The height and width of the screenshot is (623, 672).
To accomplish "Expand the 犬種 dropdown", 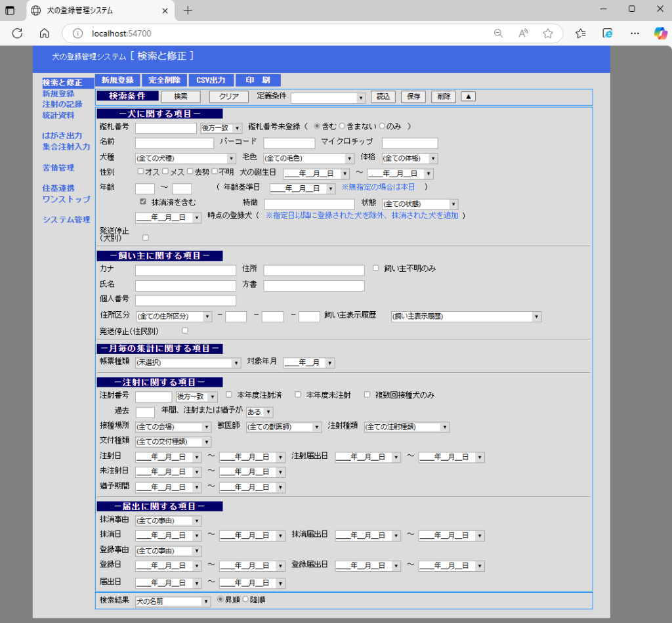I will coord(185,158).
